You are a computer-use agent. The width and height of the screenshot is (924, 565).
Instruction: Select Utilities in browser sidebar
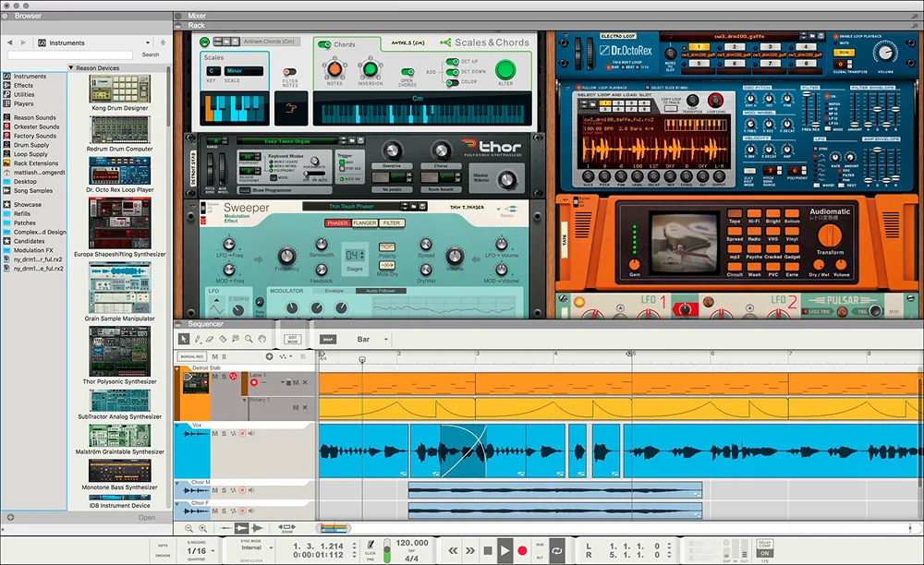tap(24, 94)
